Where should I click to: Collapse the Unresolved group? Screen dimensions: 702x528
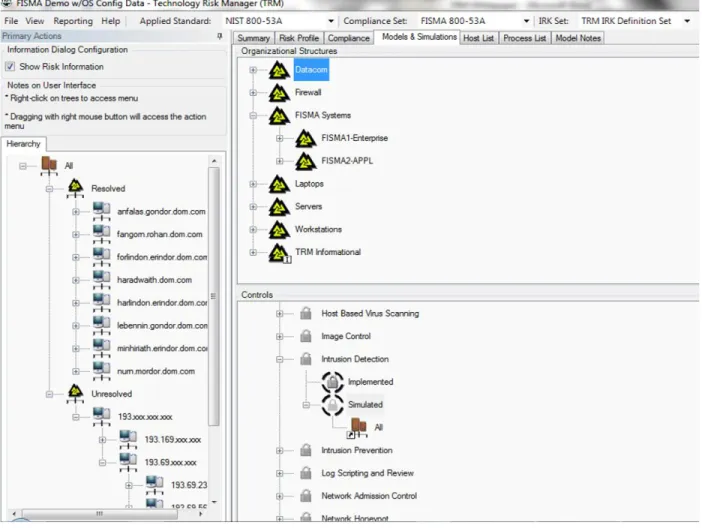pyautogui.click(x=49, y=395)
